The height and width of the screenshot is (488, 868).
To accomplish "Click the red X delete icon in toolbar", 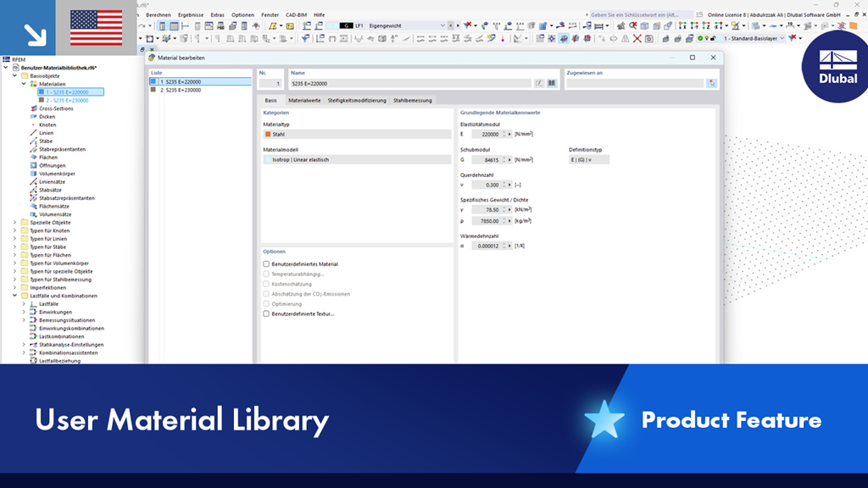I will (637, 39).
